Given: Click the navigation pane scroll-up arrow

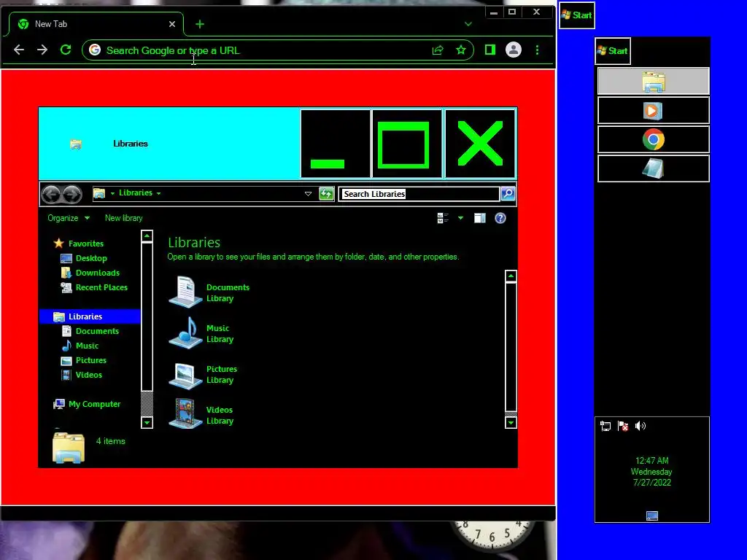Looking at the screenshot, I should [147, 236].
